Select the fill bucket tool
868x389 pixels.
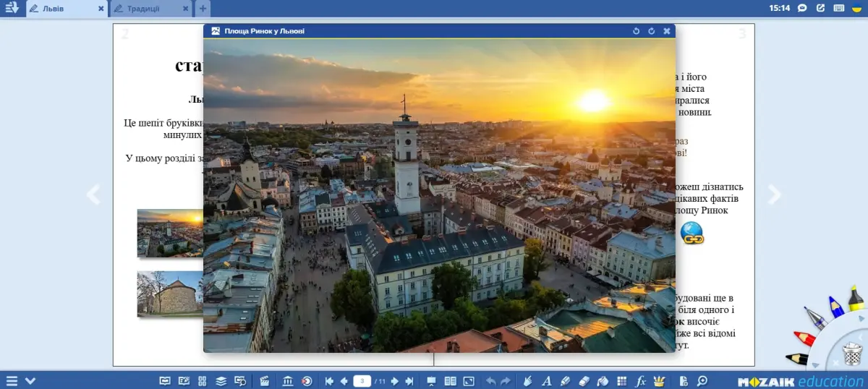(x=603, y=380)
